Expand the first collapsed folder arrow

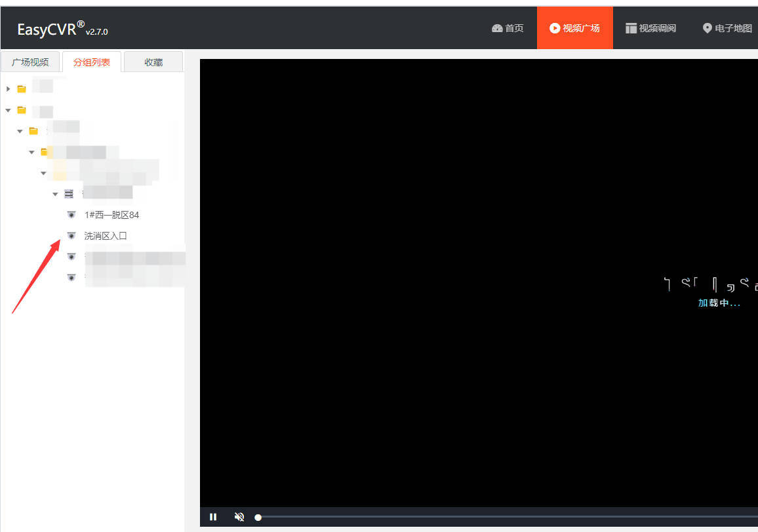click(x=9, y=89)
